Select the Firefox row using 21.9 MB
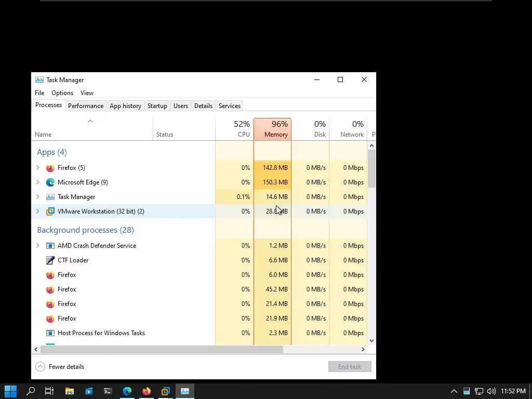This screenshot has width=532, height=399. (x=199, y=318)
